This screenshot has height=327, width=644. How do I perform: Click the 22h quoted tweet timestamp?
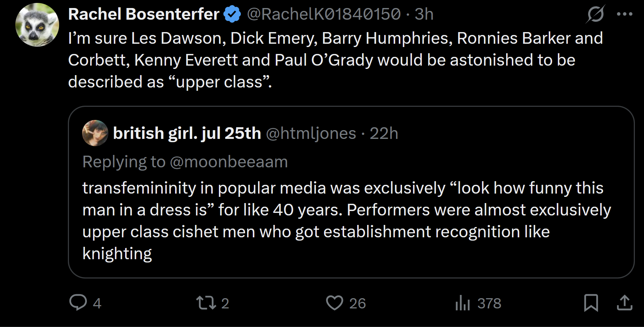pos(384,133)
